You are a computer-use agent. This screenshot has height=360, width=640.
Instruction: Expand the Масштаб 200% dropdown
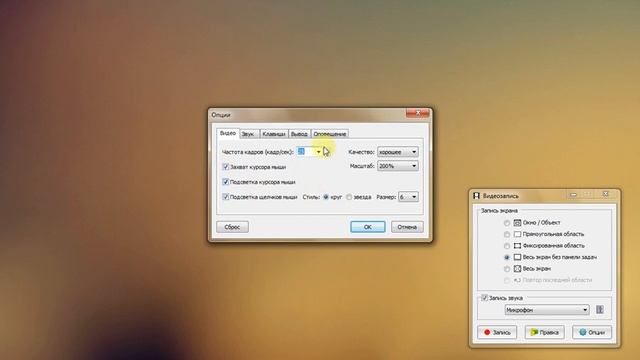[398, 166]
